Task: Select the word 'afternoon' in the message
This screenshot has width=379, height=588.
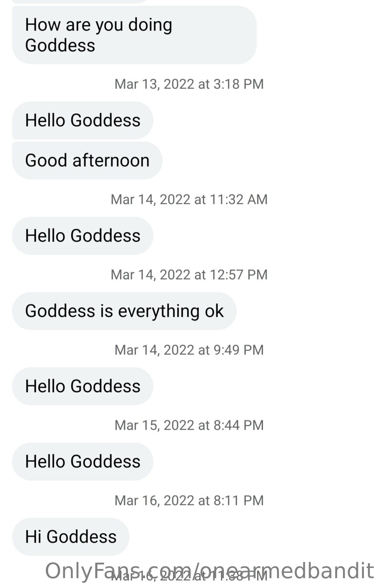Action: (111, 160)
